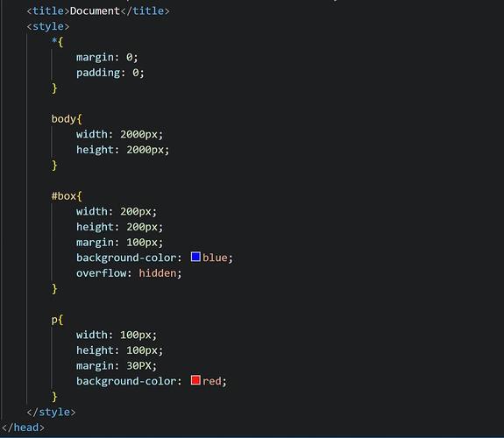Click the closing style tag
This screenshot has width=504, height=438.
coord(51,412)
